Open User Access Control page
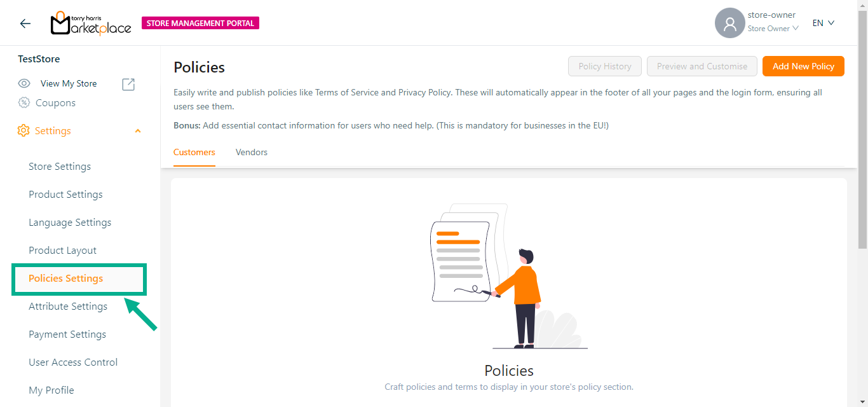This screenshot has height=407, width=868. (x=73, y=362)
